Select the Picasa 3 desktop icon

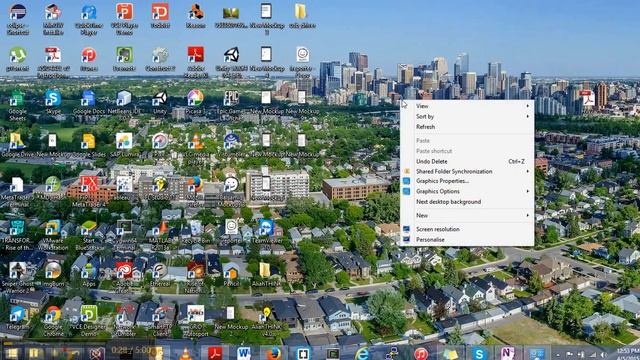195,102
